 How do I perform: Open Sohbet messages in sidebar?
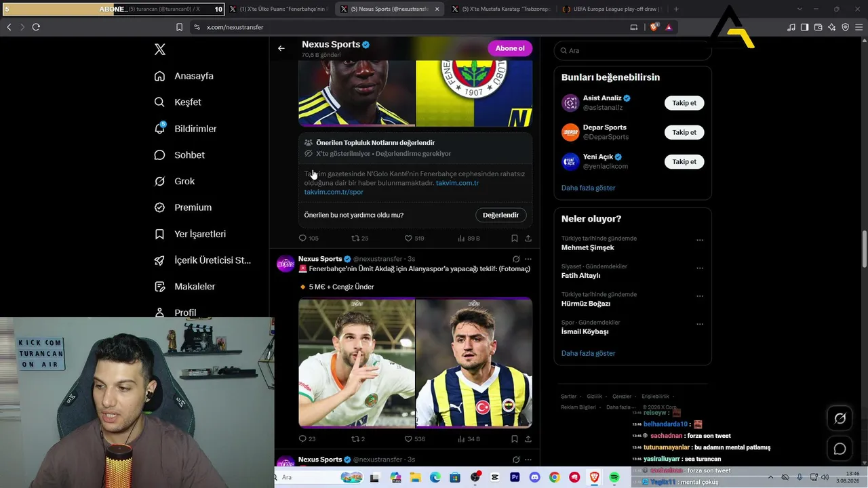point(179,155)
